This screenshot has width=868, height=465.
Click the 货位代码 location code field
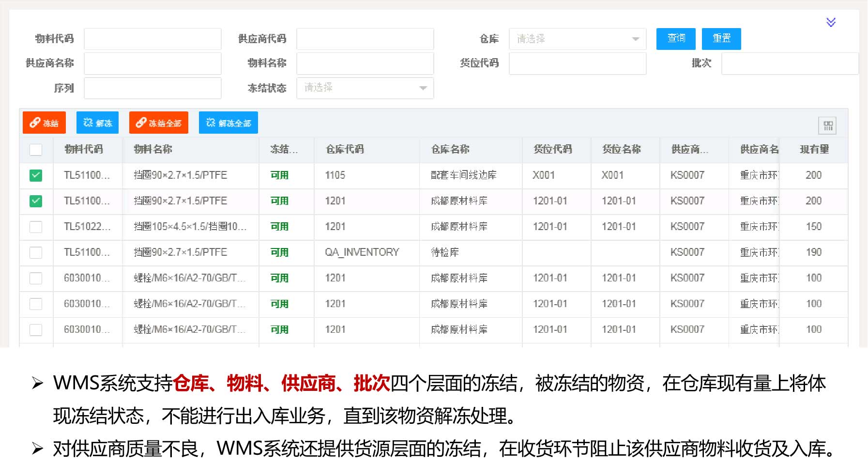[577, 63]
